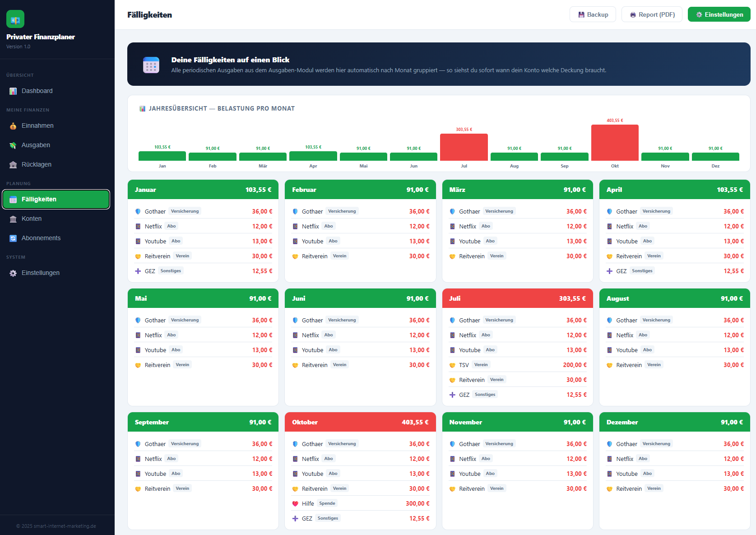
Task: Open the green Einstellungen button at top
Action: [x=719, y=14]
